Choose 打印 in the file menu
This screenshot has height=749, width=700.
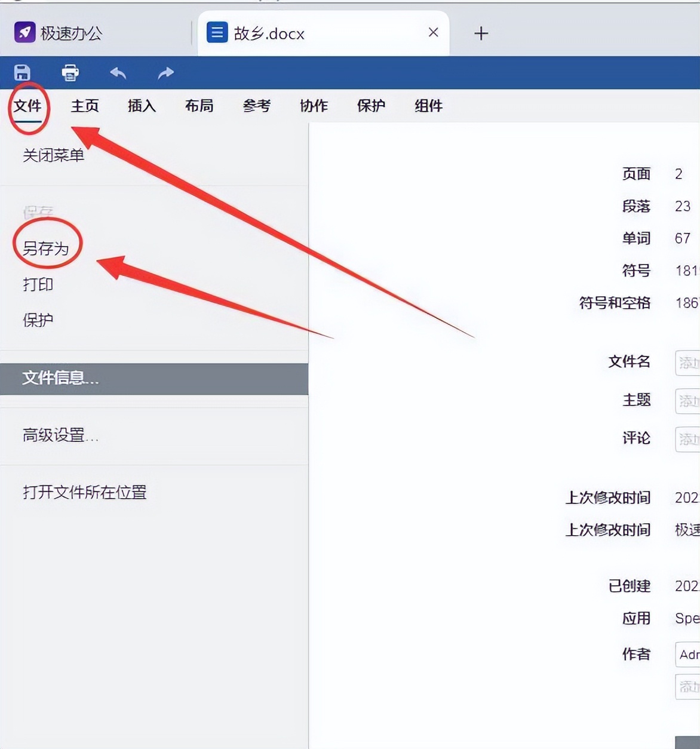pos(37,285)
